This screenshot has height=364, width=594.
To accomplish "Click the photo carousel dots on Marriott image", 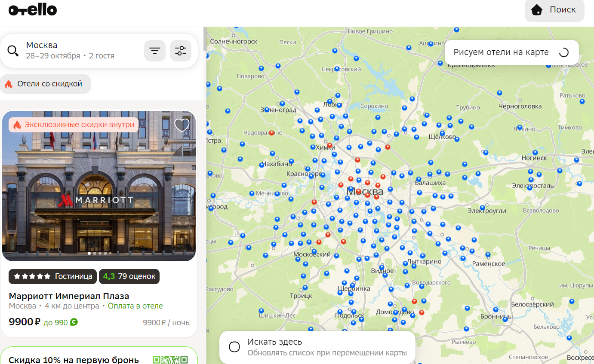I will (99, 254).
